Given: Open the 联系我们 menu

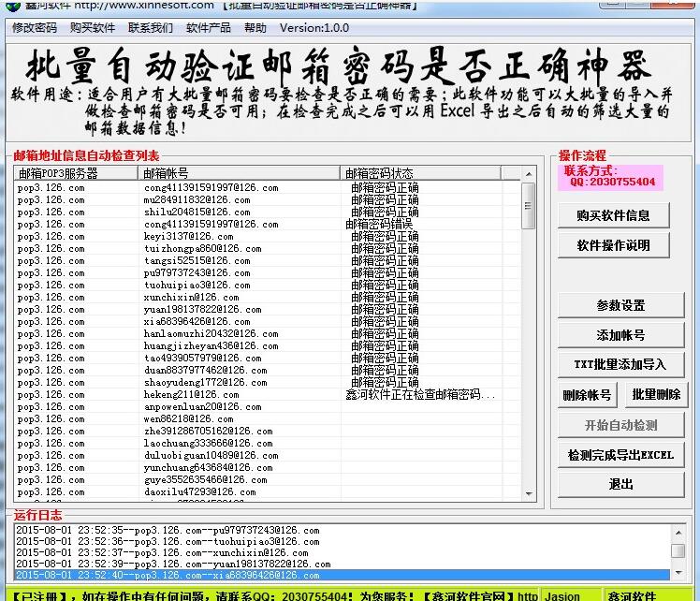Looking at the screenshot, I should click(x=151, y=28).
